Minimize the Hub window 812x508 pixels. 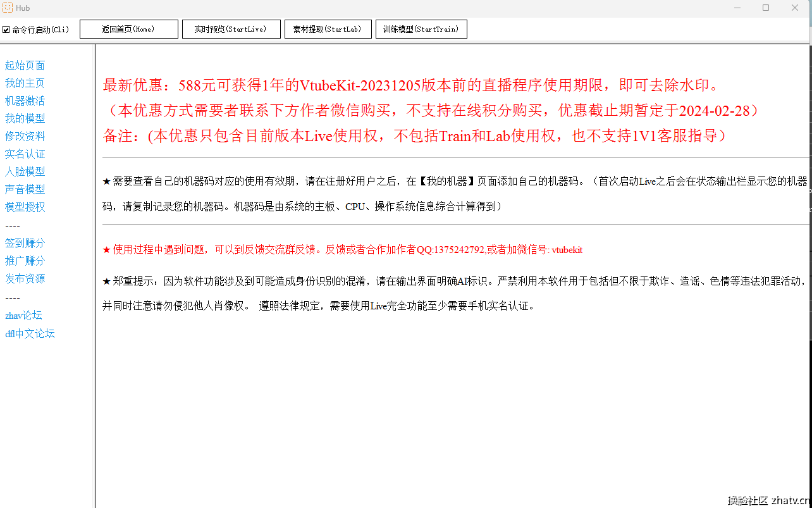pos(737,8)
